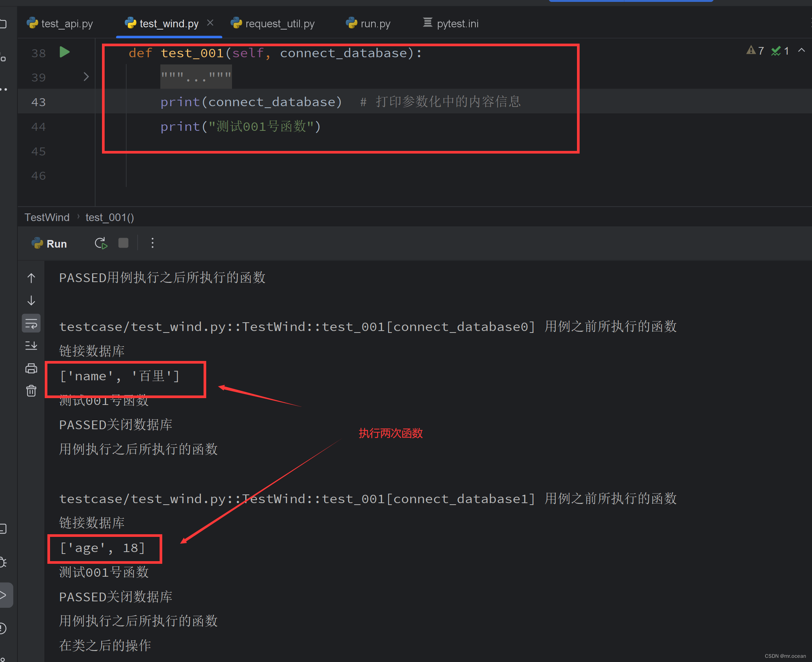Clear console output using trash icon
This screenshot has width=812, height=662.
point(31,391)
